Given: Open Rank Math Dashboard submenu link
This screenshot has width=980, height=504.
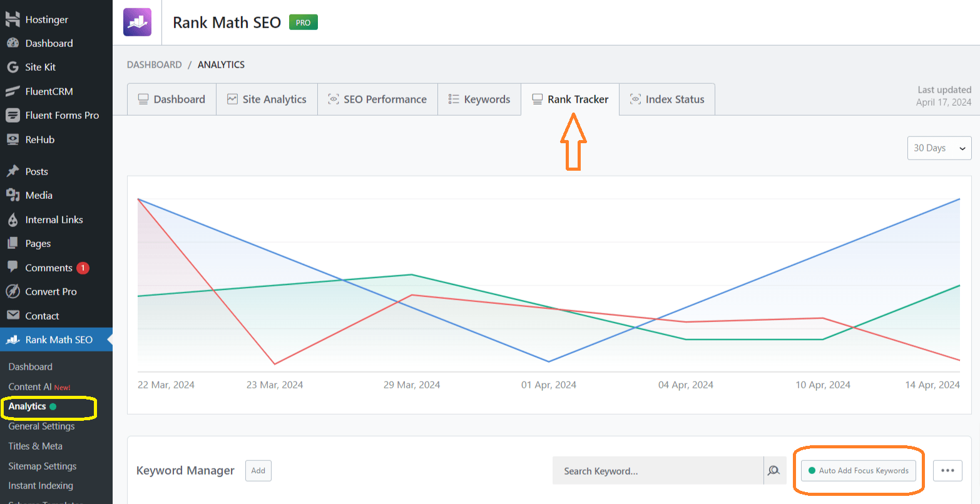Looking at the screenshot, I should (x=30, y=367).
